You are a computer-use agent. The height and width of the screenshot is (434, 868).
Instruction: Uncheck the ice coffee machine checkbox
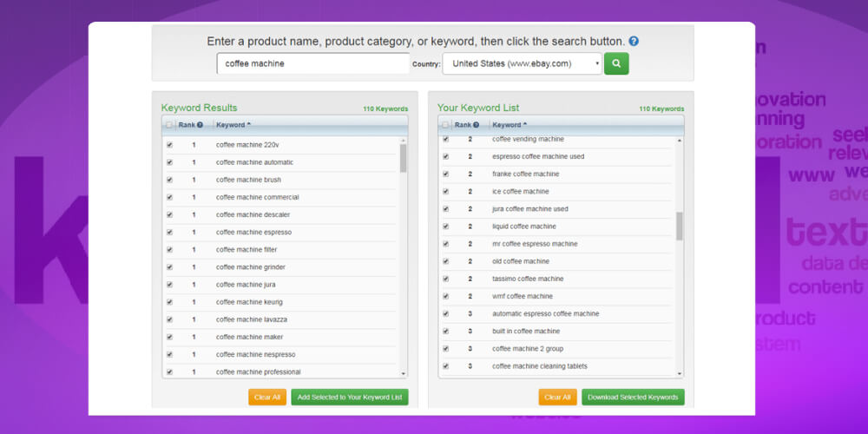coord(445,192)
